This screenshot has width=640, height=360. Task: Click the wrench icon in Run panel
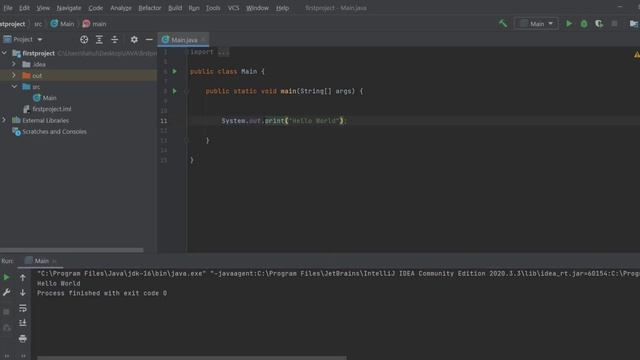[x=7, y=293]
